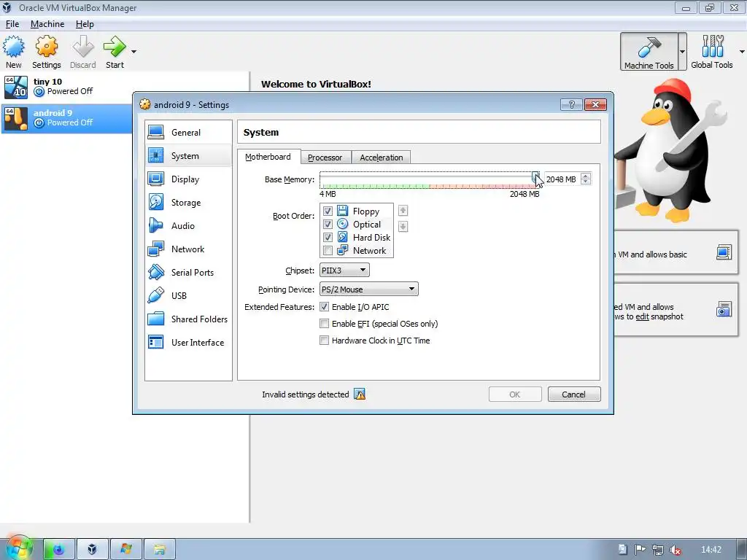Enable Hardware Clock in UTC Time
This screenshot has width=747, height=560.
coord(325,341)
